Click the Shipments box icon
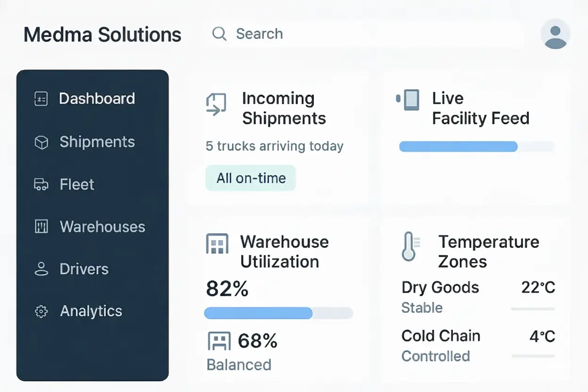 [x=41, y=142]
